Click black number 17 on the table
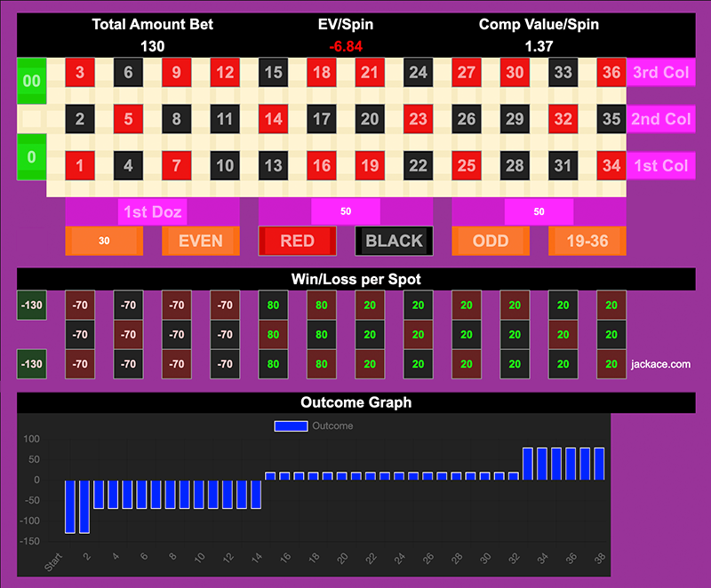Viewport: 711px width, 588px height. coord(322,119)
